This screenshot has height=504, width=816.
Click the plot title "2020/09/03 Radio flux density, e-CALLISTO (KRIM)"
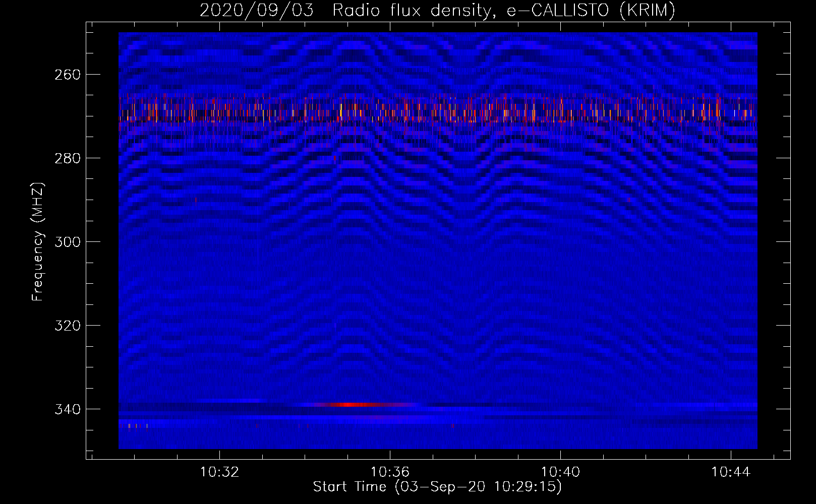tap(437, 10)
